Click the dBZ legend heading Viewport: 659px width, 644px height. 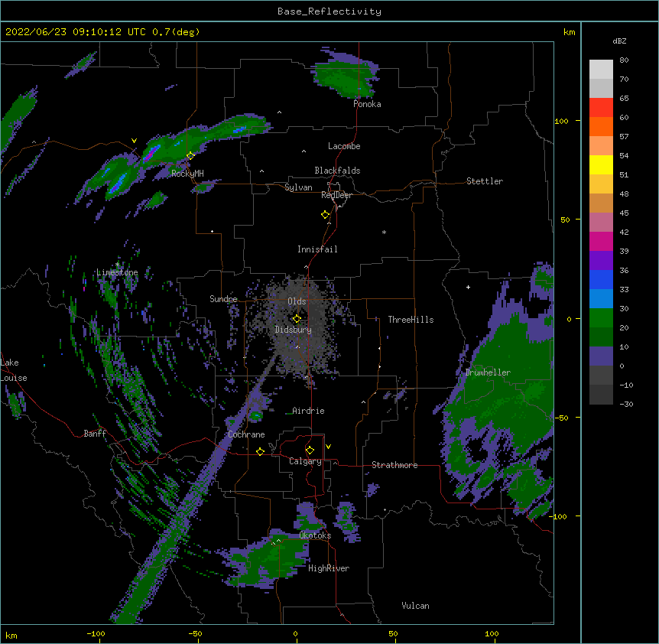619,41
